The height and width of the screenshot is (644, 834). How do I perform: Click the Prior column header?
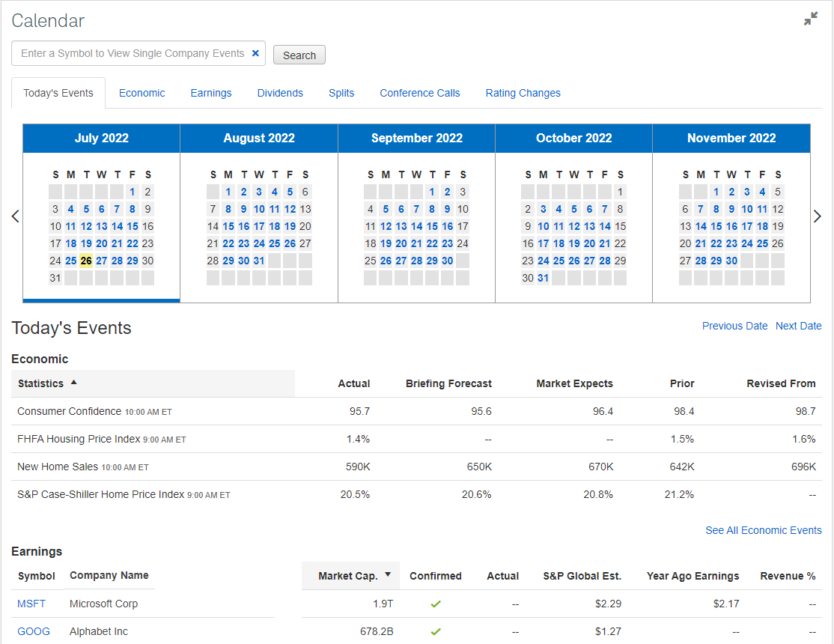[682, 383]
